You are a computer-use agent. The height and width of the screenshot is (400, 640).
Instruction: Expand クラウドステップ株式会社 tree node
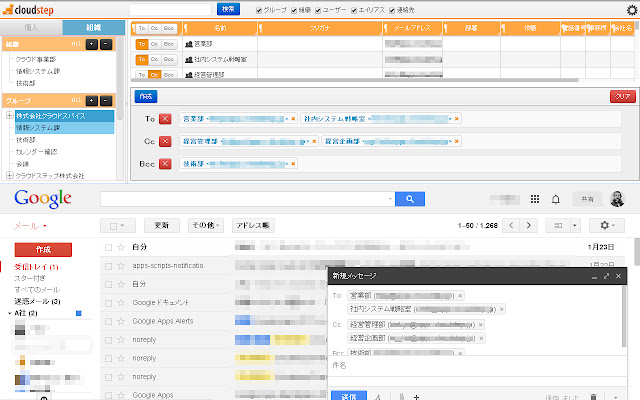point(9,176)
